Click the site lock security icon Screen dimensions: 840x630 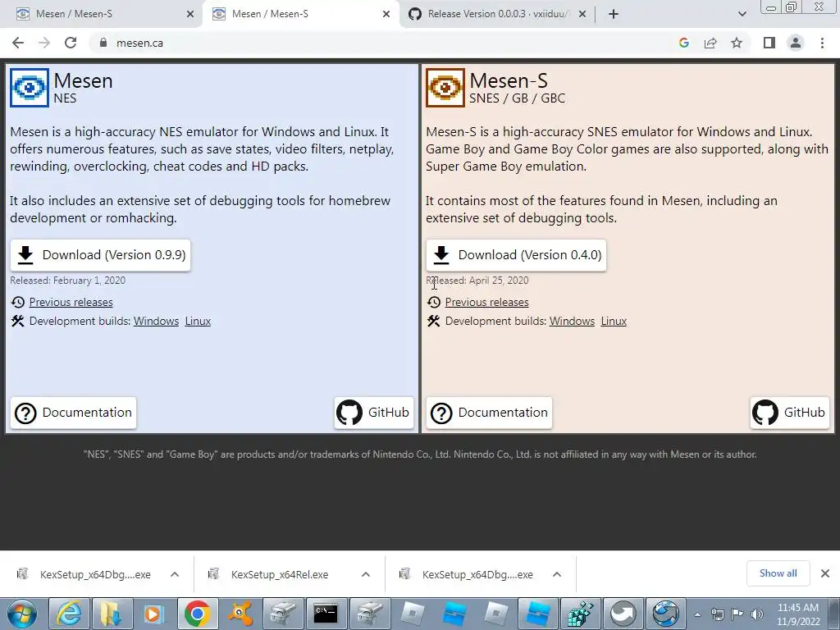[103, 43]
